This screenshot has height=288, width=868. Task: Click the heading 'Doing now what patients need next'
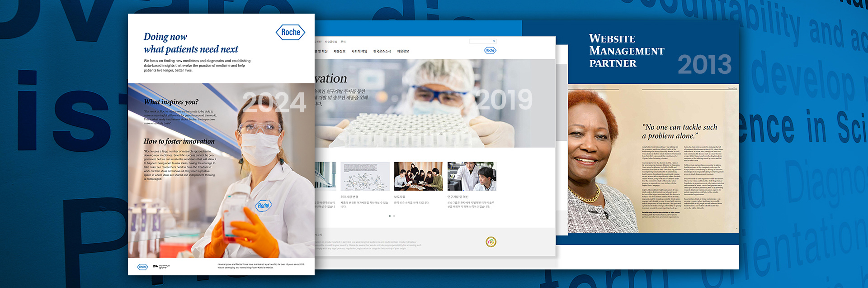click(x=191, y=43)
